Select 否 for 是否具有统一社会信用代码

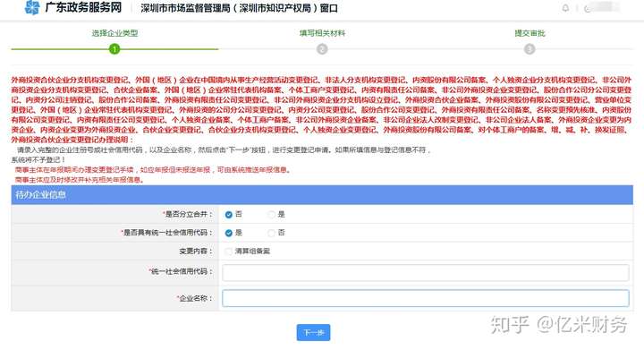[x=271, y=233]
